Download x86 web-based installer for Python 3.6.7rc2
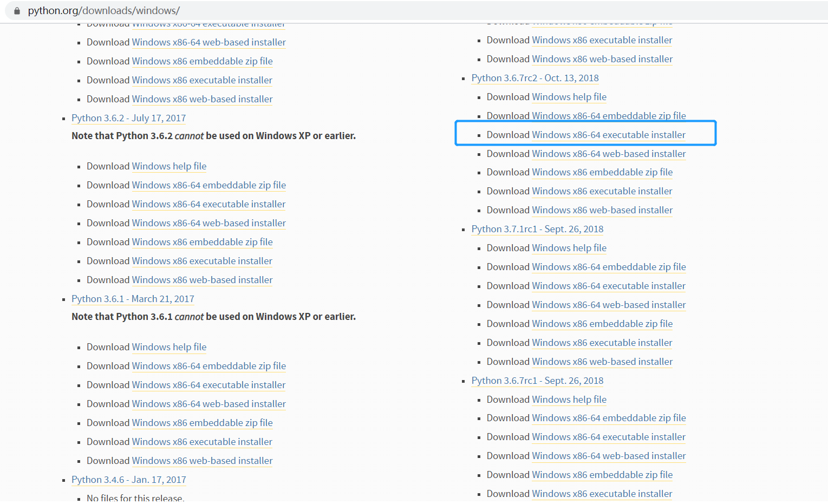The width and height of the screenshot is (828, 504). point(603,210)
